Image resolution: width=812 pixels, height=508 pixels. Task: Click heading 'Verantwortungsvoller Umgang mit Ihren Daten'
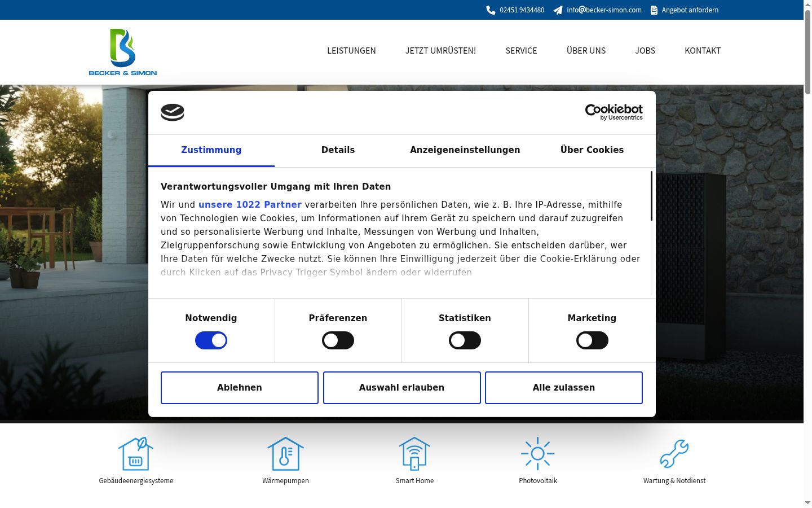pos(276,187)
